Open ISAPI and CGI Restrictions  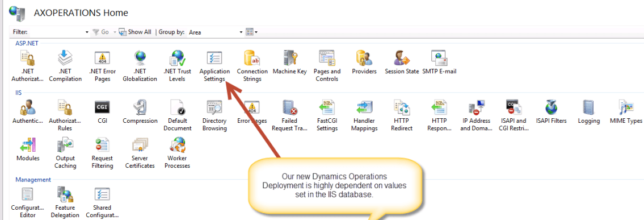[x=514, y=115]
